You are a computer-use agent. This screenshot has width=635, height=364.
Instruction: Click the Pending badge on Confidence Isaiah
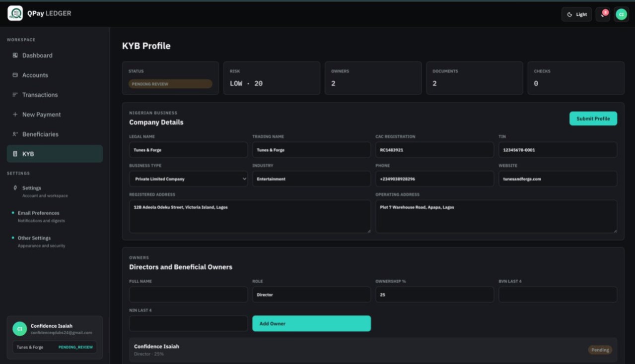click(x=600, y=350)
